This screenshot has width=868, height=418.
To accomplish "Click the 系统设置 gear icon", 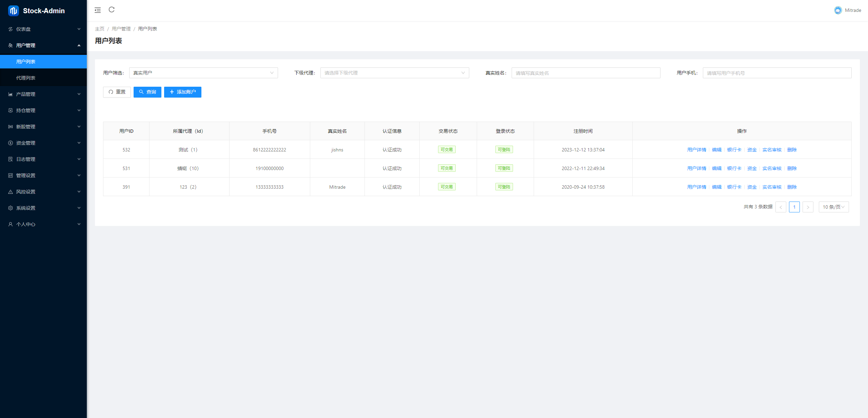I will (x=11, y=208).
